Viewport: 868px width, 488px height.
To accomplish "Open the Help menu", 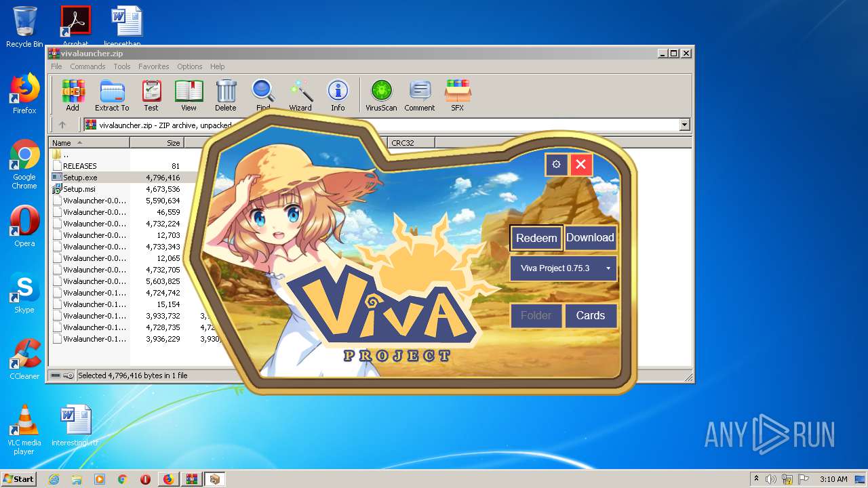I will [x=217, y=66].
